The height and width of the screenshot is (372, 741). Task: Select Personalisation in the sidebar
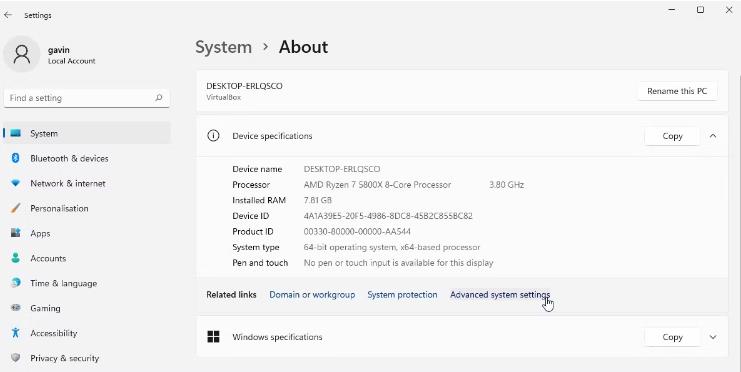click(x=87, y=208)
